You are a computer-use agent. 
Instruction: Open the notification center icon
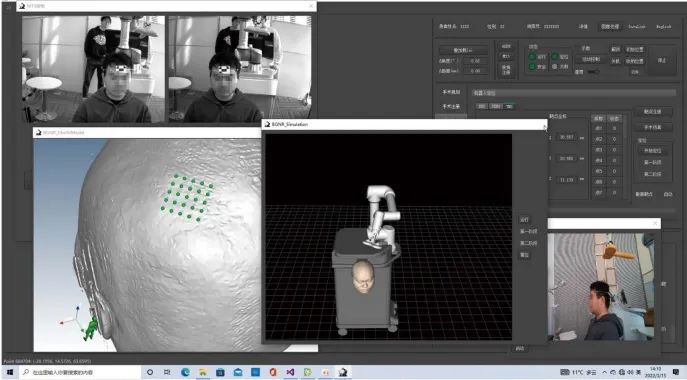tap(675, 372)
